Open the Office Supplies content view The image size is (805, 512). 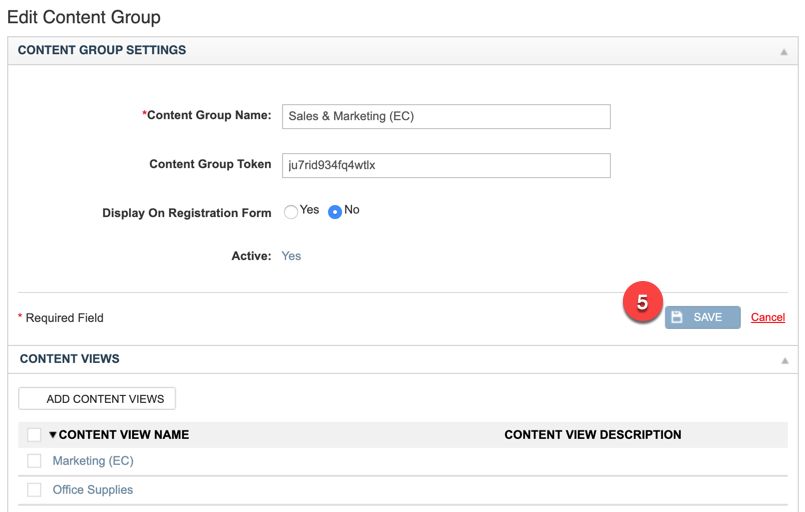pos(93,490)
